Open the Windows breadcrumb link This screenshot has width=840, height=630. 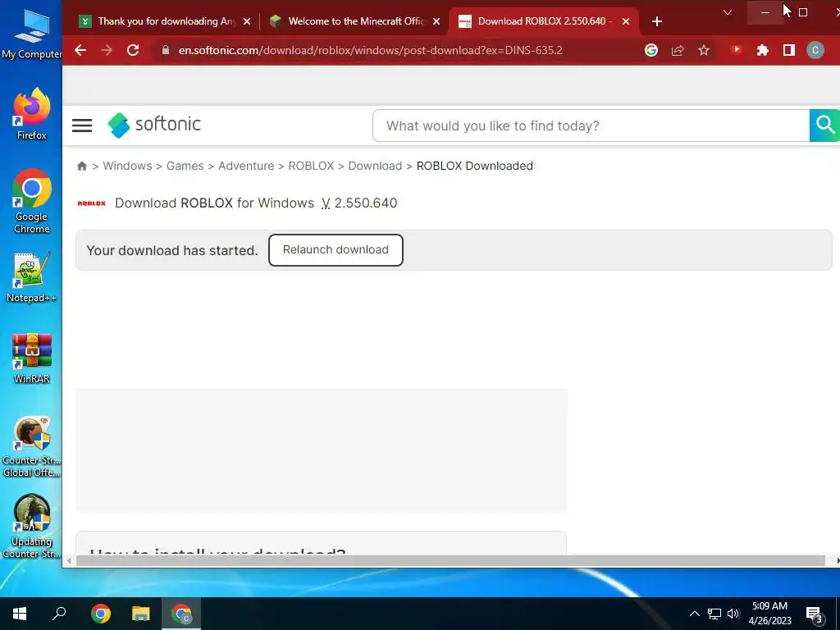tap(127, 166)
